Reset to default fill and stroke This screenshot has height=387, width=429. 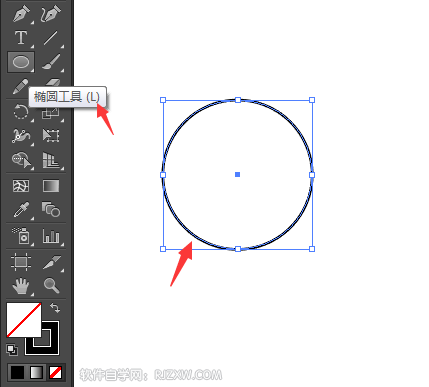click(x=12, y=350)
